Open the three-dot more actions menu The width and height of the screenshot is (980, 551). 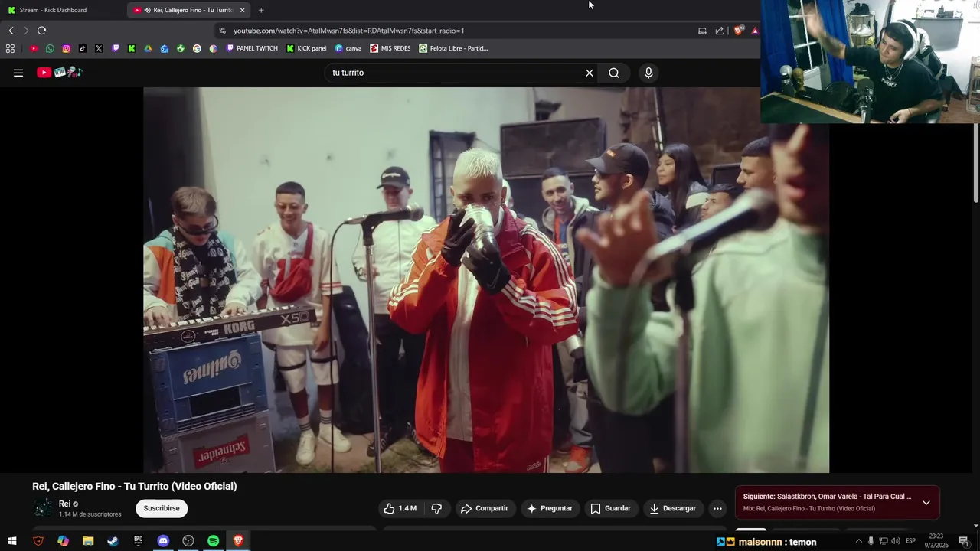coord(717,508)
